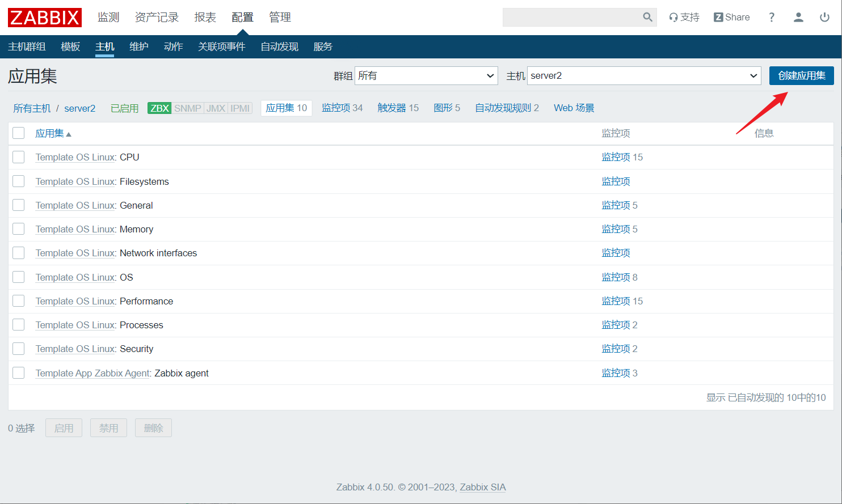Open the Zabbix Share link

coord(732,18)
